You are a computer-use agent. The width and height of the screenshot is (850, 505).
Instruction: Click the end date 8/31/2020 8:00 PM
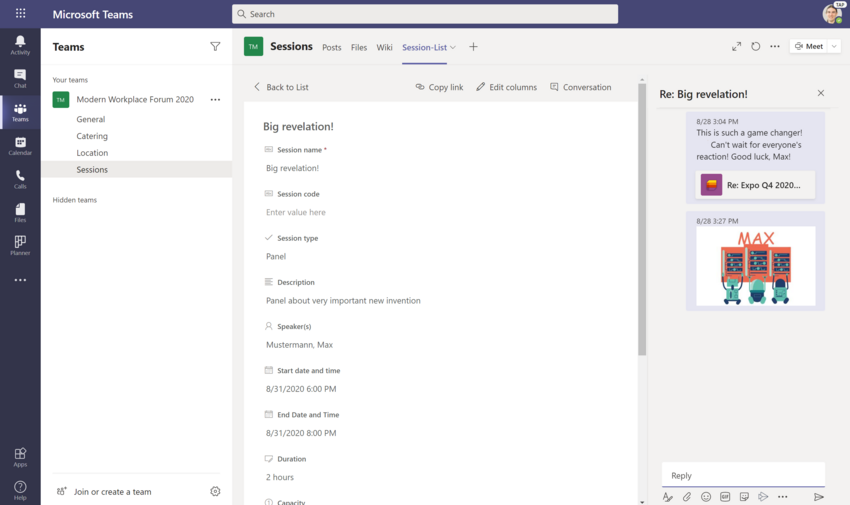(x=301, y=433)
